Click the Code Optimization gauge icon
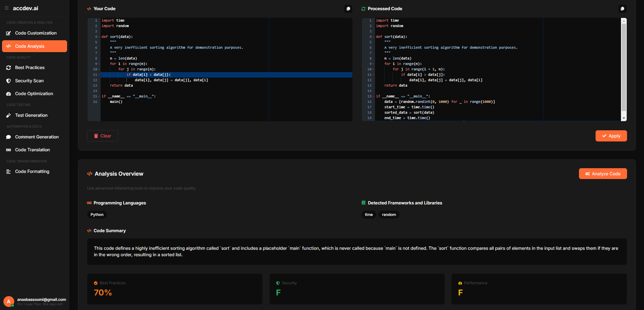644x310 pixels. coord(8,94)
